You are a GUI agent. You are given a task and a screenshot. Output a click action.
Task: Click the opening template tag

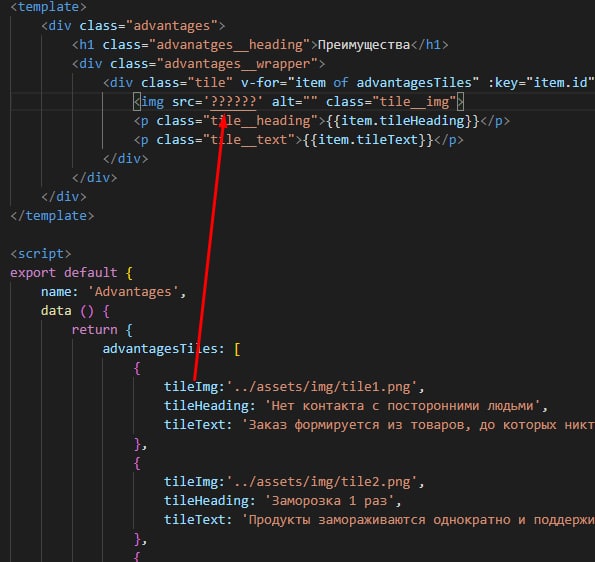tap(49, 6)
